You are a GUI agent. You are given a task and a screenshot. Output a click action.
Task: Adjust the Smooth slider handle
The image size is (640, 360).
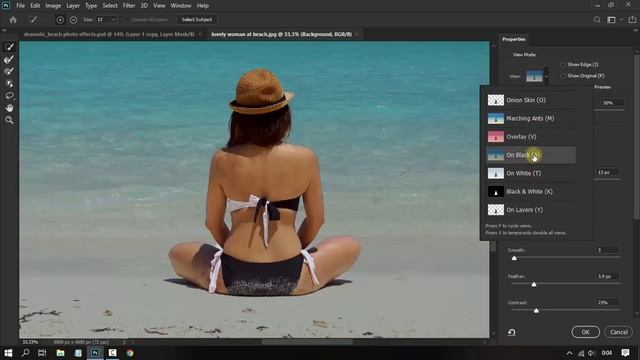(514, 258)
